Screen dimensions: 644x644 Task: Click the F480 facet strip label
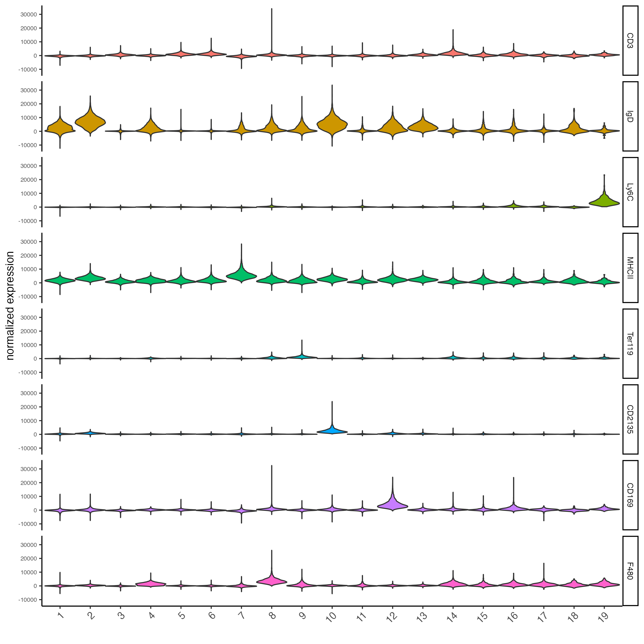[x=630, y=571]
